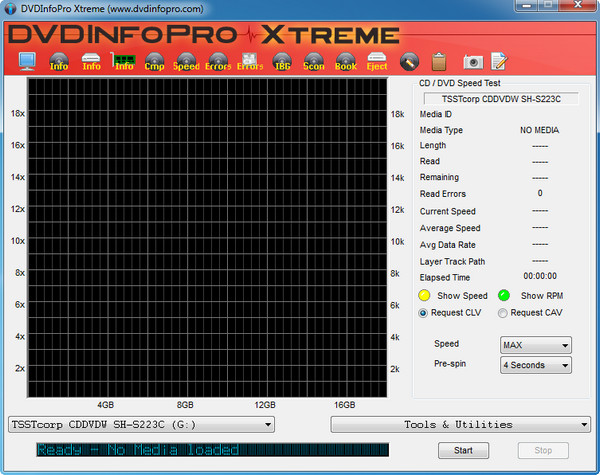
Task: Open the Speed test tool icon
Action: [x=186, y=62]
